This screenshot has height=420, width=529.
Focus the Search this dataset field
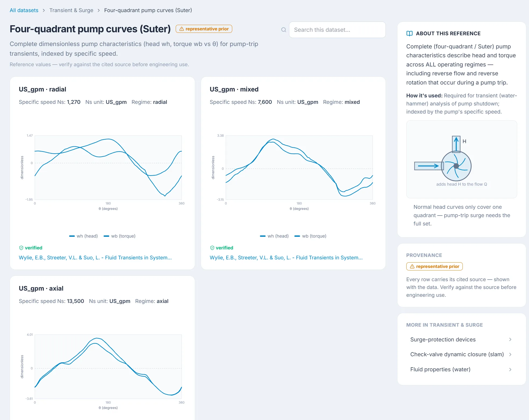pos(337,30)
